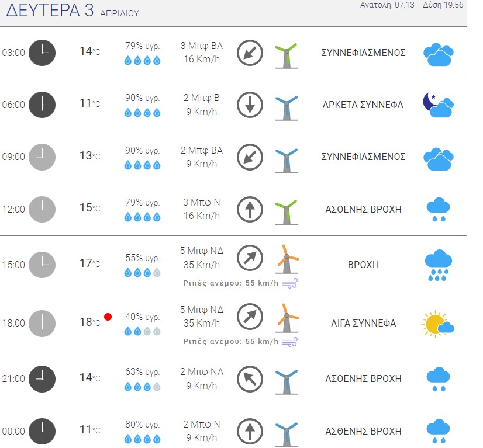Click the southwest wind arrow at 03:00
483x448 pixels.
coord(250,53)
